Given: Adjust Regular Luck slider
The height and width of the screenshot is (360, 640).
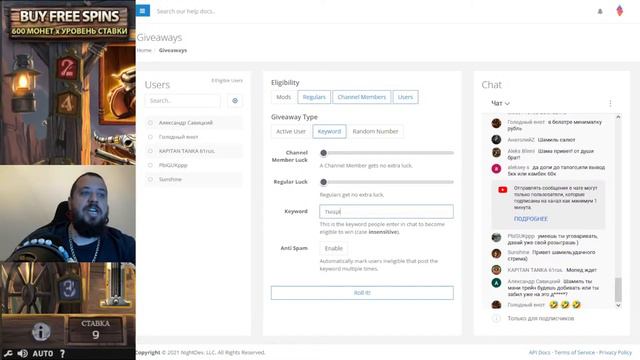Looking at the screenshot, I should click(x=324, y=182).
